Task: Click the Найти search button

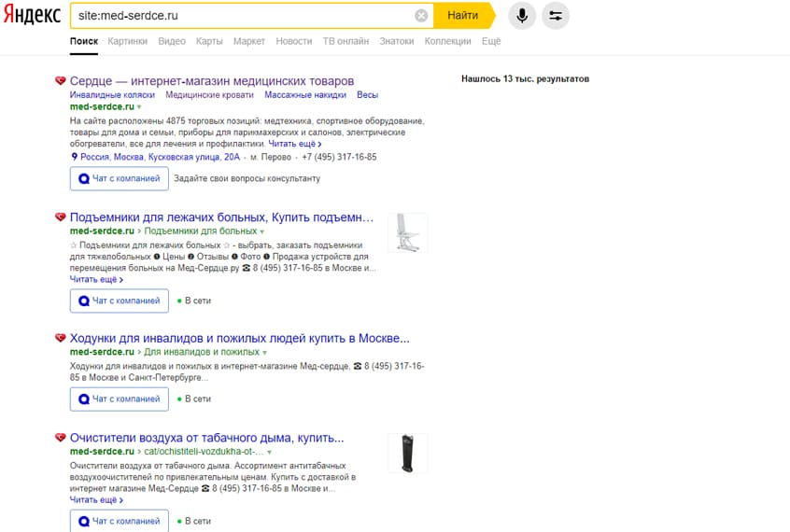Action: tap(463, 16)
